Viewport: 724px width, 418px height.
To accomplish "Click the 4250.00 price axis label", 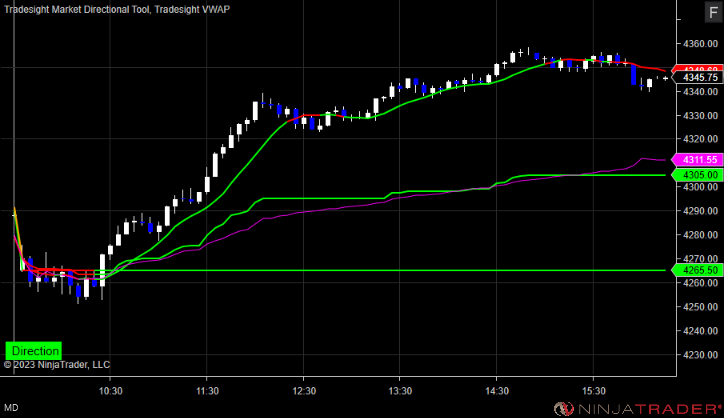I will point(700,307).
